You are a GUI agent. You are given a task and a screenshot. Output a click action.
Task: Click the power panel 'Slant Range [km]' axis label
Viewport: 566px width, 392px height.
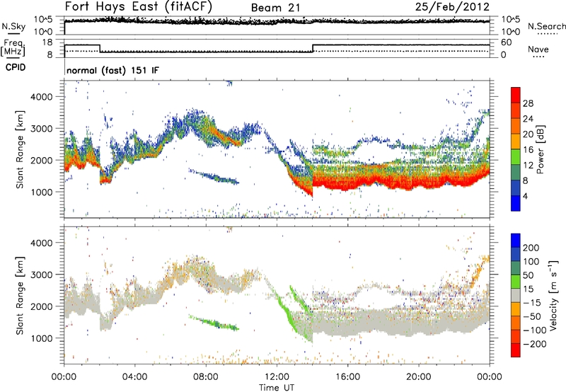20,149
